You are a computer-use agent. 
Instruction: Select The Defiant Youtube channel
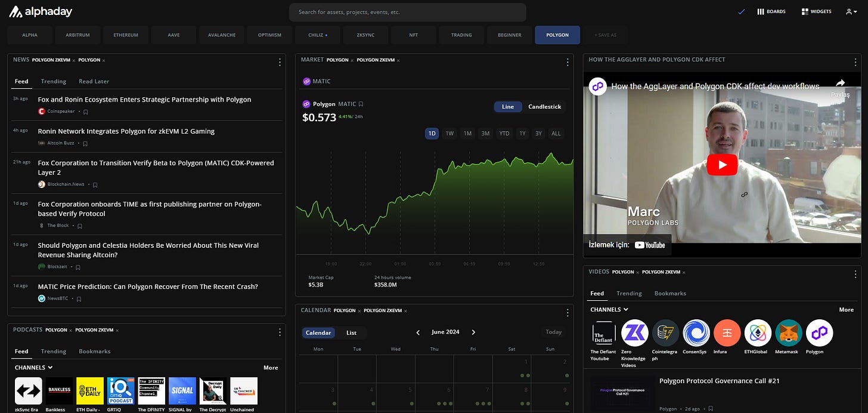click(604, 333)
